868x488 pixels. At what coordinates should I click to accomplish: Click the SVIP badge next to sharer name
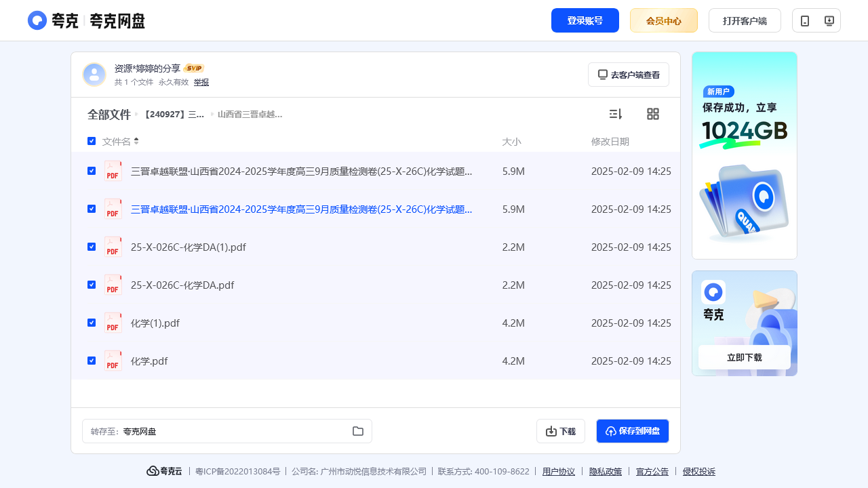(194, 68)
